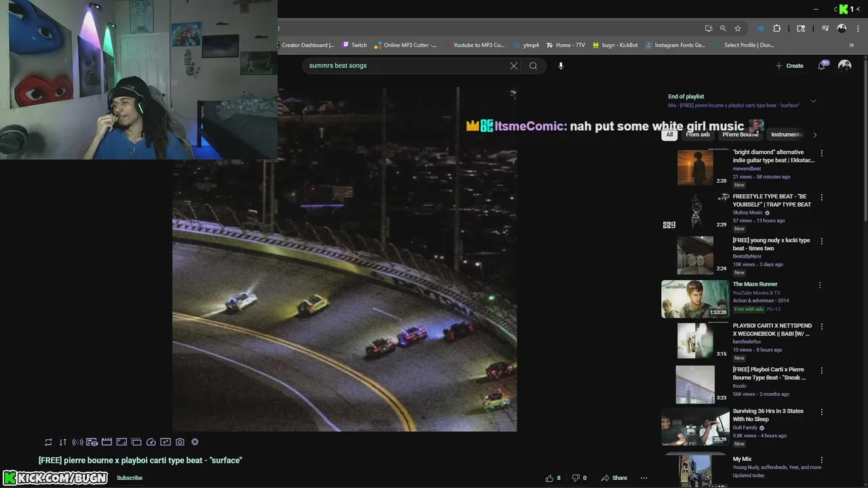
Task: Select the Instrumentals filter chip
Action: (786, 134)
